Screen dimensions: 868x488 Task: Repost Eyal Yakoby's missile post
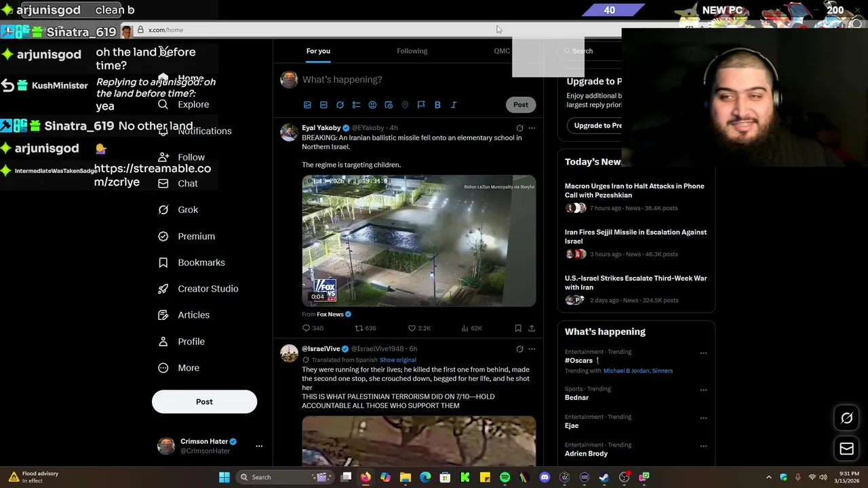(366, 328)
